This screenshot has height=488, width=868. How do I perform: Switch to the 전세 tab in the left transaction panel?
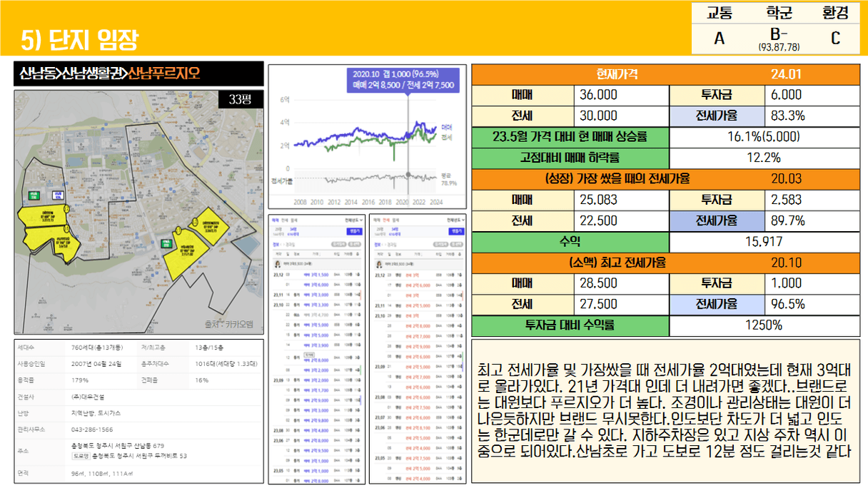pyautogui.click(x=285, y=220)
